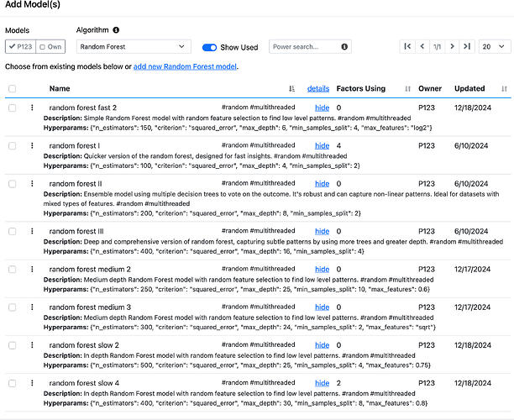Open kebab menu for random forest III
The height and width of the screenshot is (420, 514).
click(32, 231)
